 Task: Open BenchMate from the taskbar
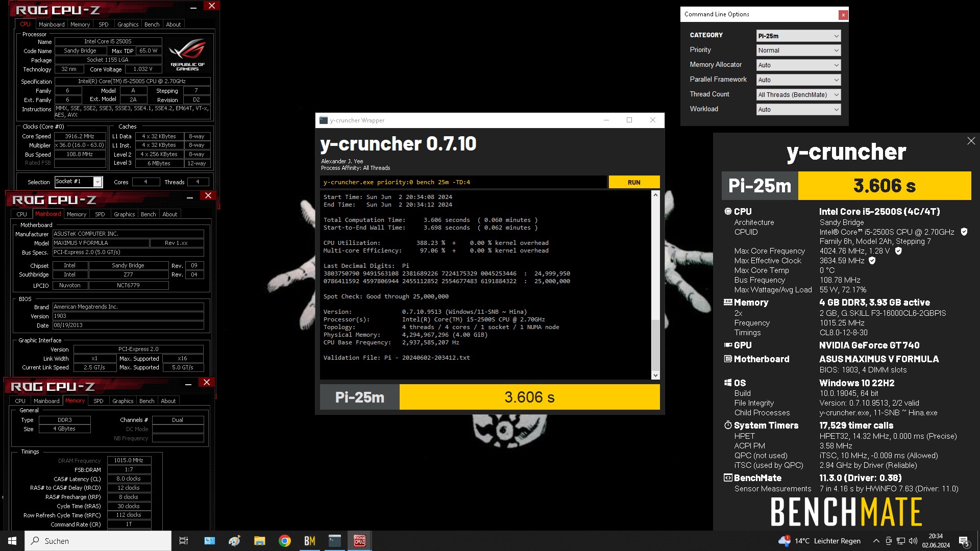click(x=310, y=541)
